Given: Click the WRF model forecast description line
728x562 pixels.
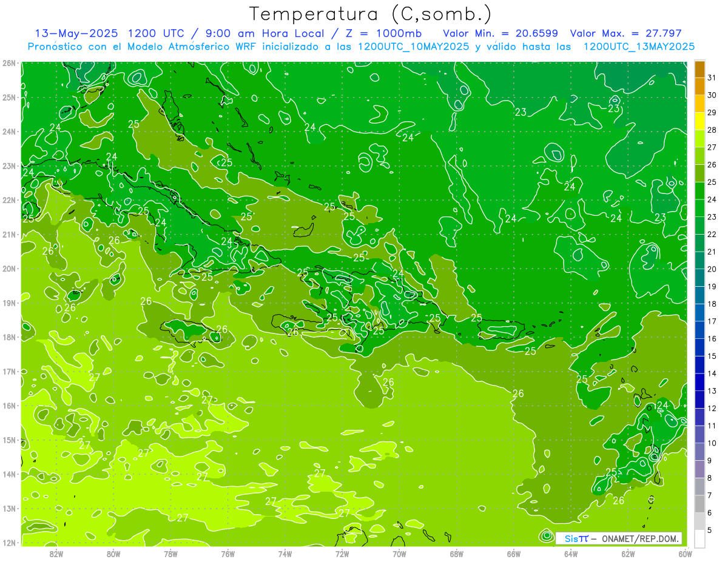Looking at the screenshot, I should (x=361, y=46).
